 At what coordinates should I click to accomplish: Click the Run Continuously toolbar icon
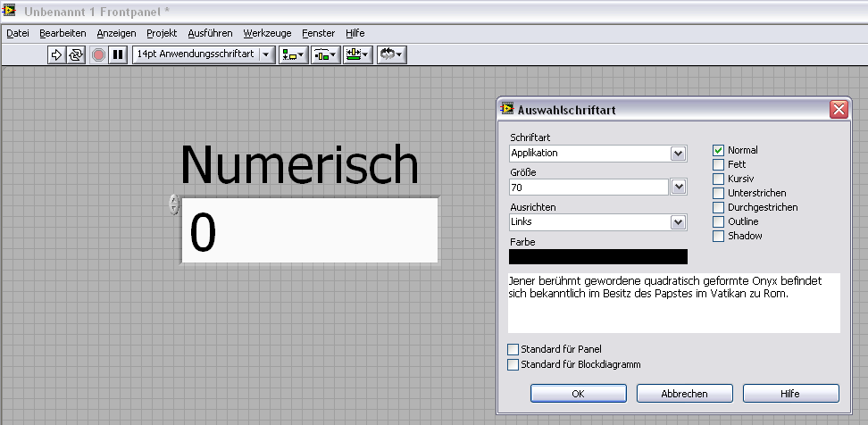coord(76,54)
